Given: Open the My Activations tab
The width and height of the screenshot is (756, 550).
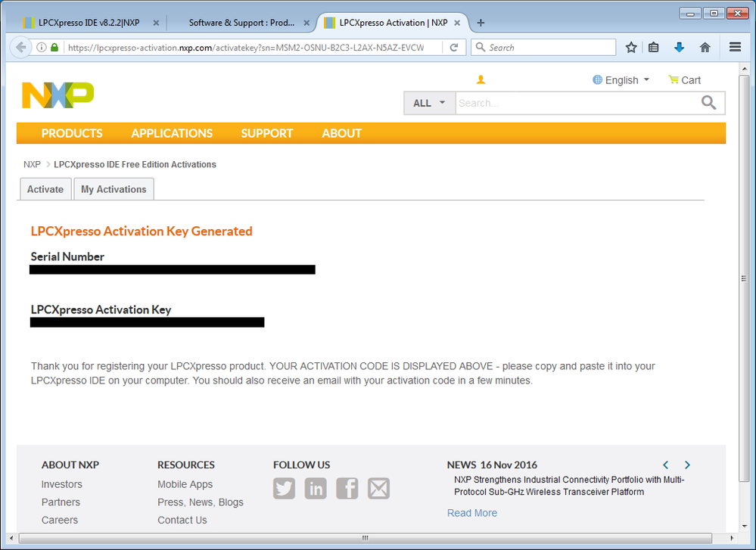Looking at the screenshot, I should pyautogui.click(x=114, y=189).
